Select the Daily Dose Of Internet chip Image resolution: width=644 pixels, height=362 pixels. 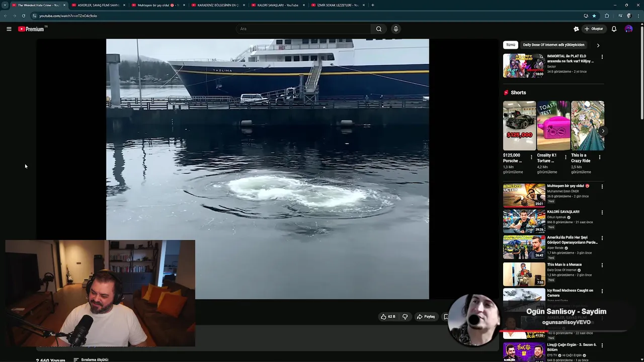pyautogui.click(x=553, y=45)
